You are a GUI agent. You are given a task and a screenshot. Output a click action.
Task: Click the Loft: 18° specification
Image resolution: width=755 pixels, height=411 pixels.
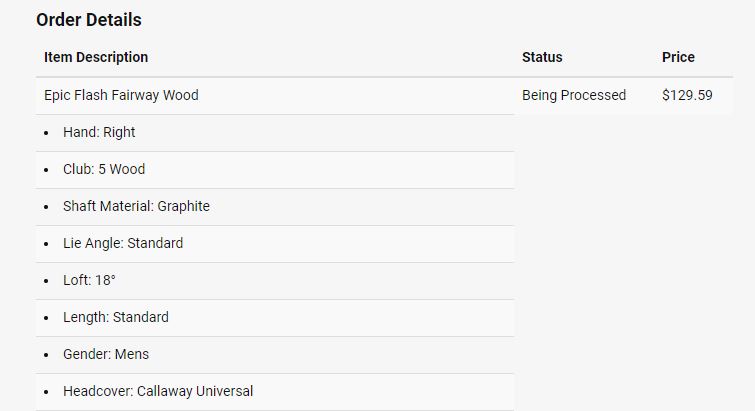click(x=89, y=280)
